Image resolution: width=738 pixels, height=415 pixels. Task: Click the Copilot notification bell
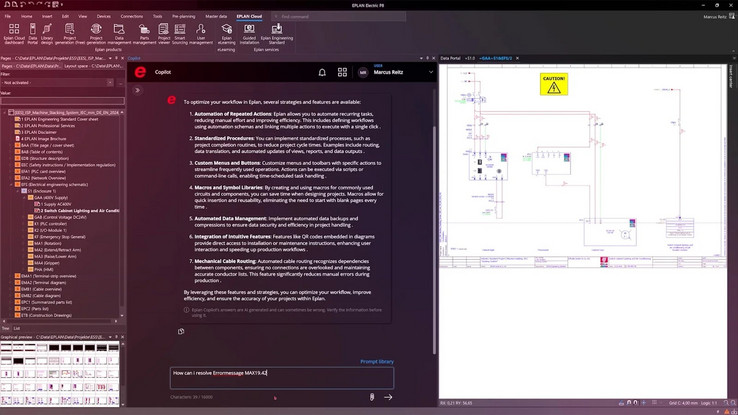[322, 72]
